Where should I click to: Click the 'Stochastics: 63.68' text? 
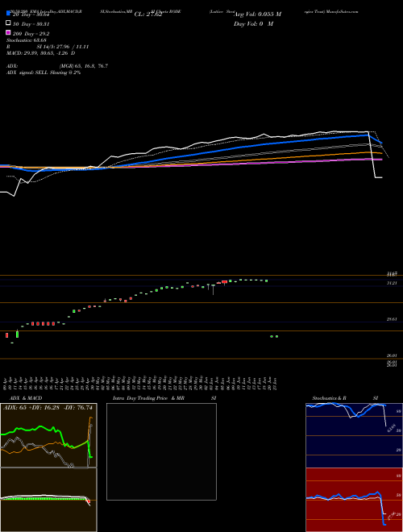click(26, 40)
